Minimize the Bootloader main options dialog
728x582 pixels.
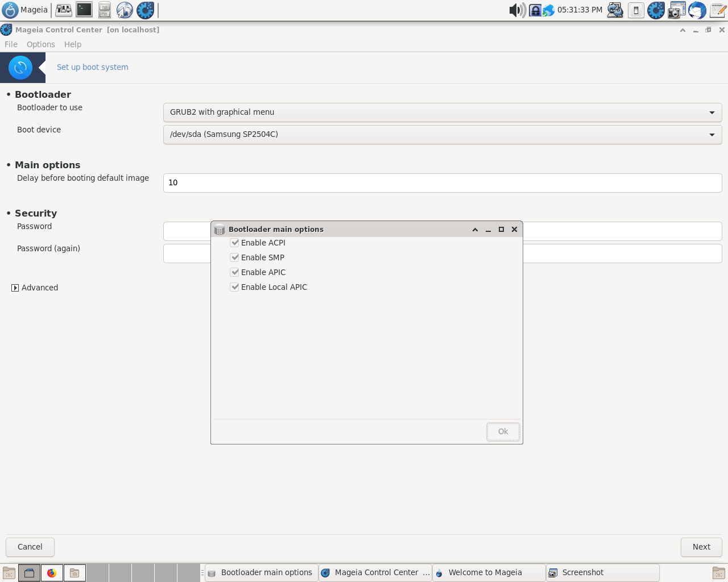488,230
